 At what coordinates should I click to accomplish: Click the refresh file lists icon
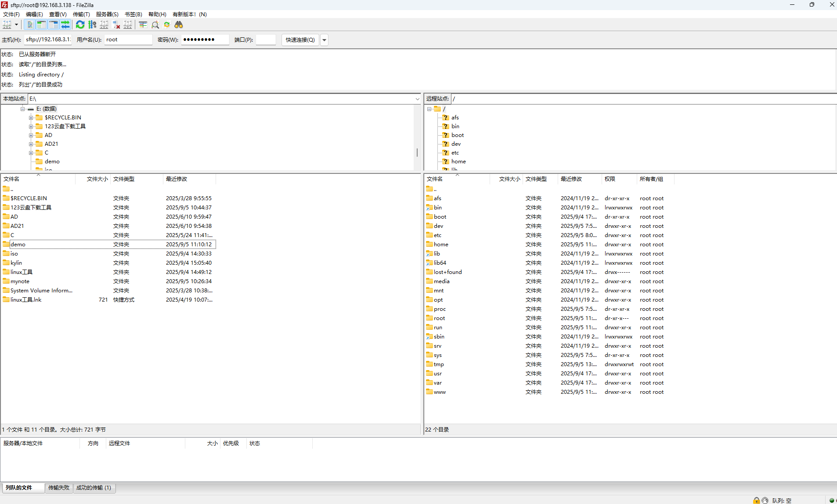80,25
